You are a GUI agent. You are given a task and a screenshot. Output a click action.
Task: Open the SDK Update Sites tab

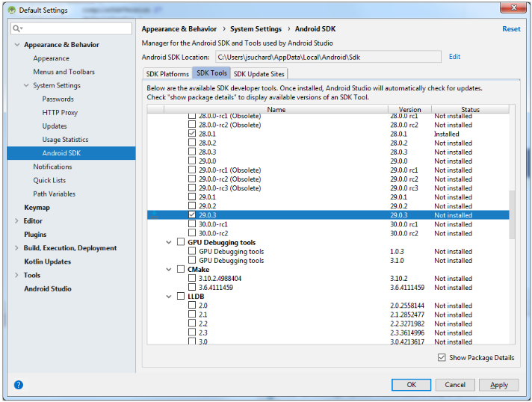pos(259,74)
